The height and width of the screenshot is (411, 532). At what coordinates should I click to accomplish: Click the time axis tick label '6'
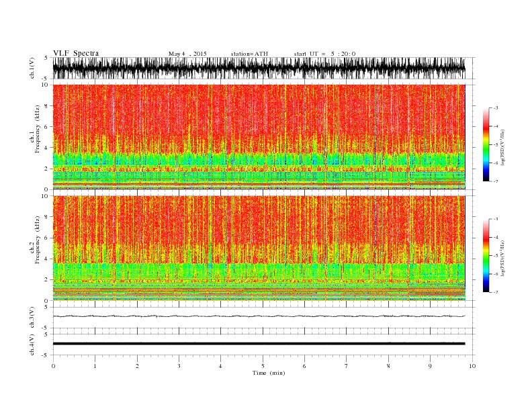coord(304,366)
